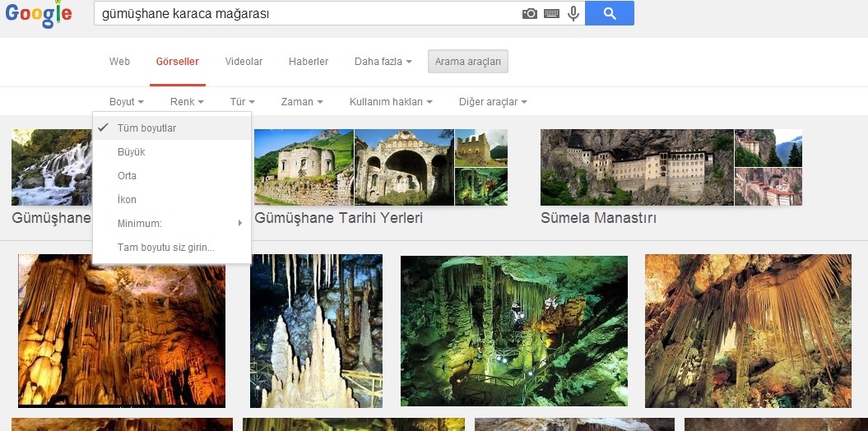
Task: Open the green-lit cave walkway result
Action: click(x=513, y=331)
